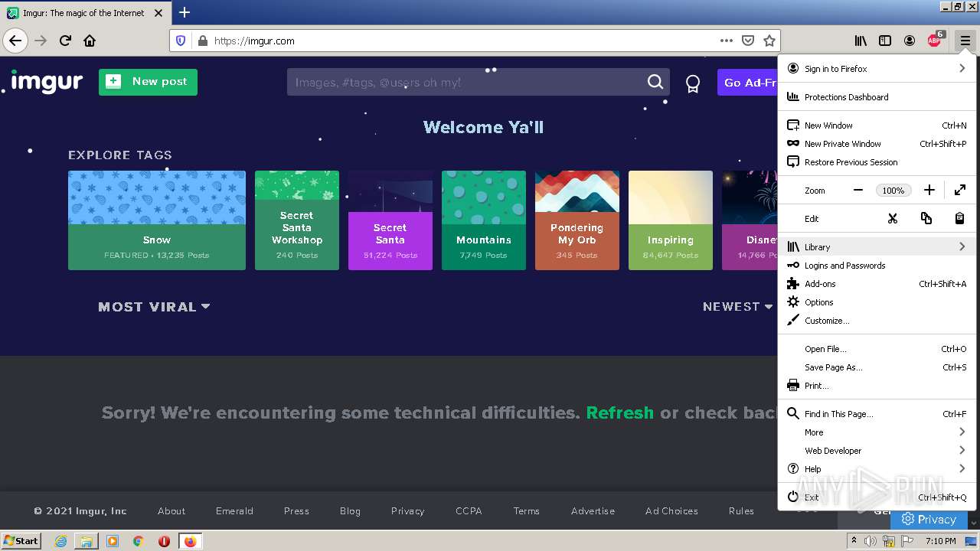Open Add-ons menu entry
This screenshot has height=551, width=980.
pyautogui.click(x=877, y=284)
